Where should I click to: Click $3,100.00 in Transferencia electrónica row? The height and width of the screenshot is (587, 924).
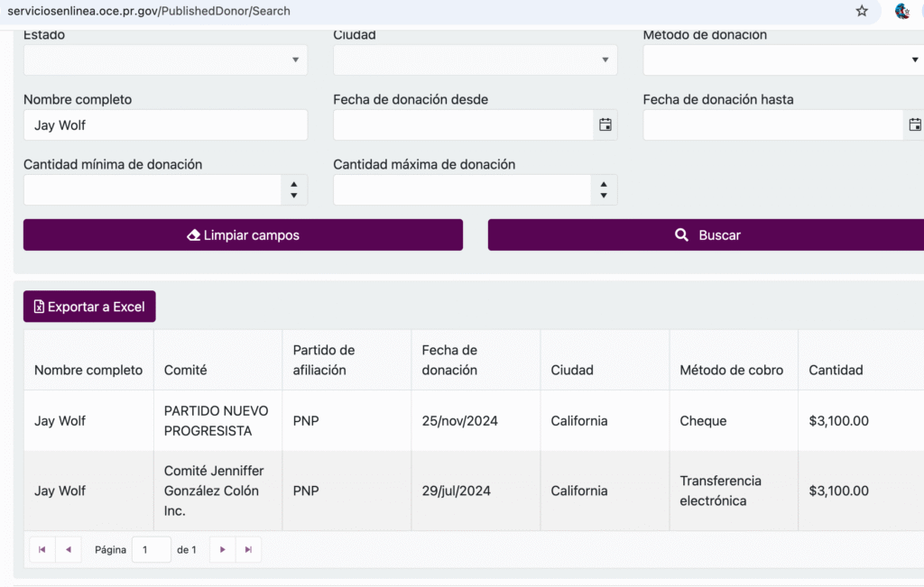coord(838,491)
